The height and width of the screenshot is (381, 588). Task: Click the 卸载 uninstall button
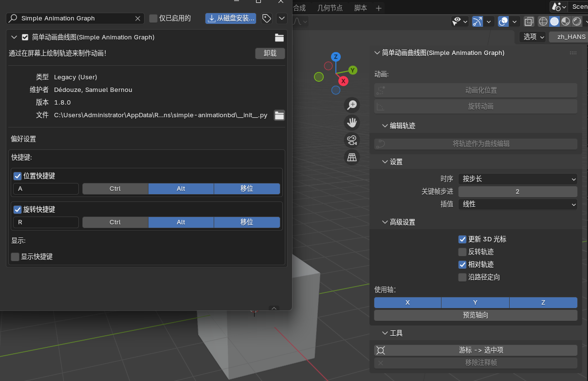coord(270,54)
